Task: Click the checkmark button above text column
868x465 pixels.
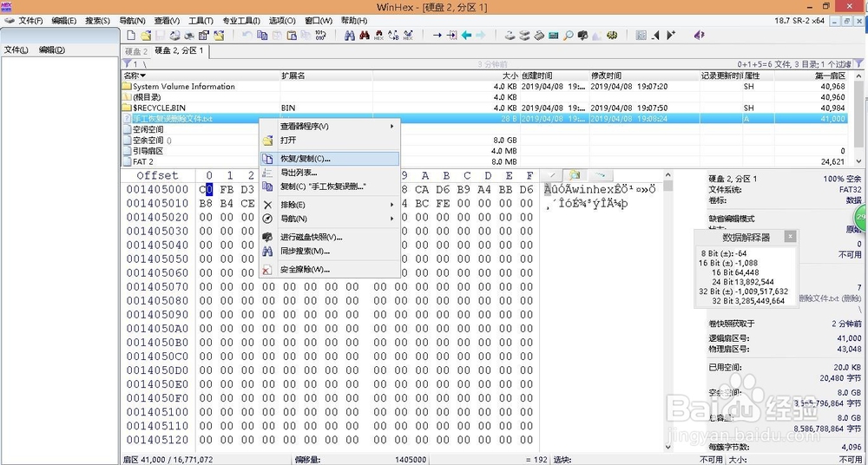Action: pyautogui.click(x=552, y=175)
